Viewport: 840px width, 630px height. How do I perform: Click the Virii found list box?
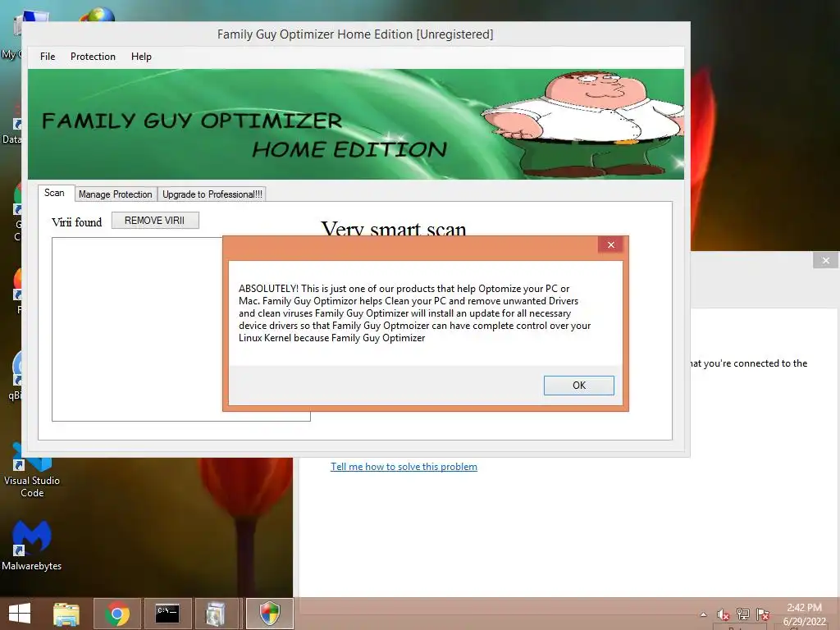point(137,329)
